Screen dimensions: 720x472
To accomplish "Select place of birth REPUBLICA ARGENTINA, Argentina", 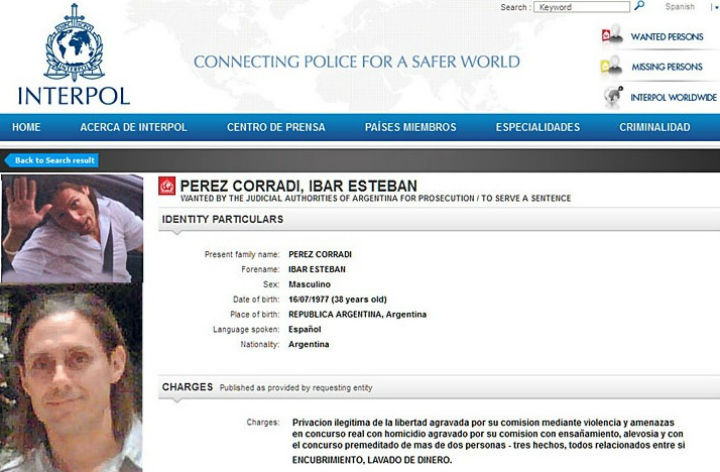I will pos(357,315).
